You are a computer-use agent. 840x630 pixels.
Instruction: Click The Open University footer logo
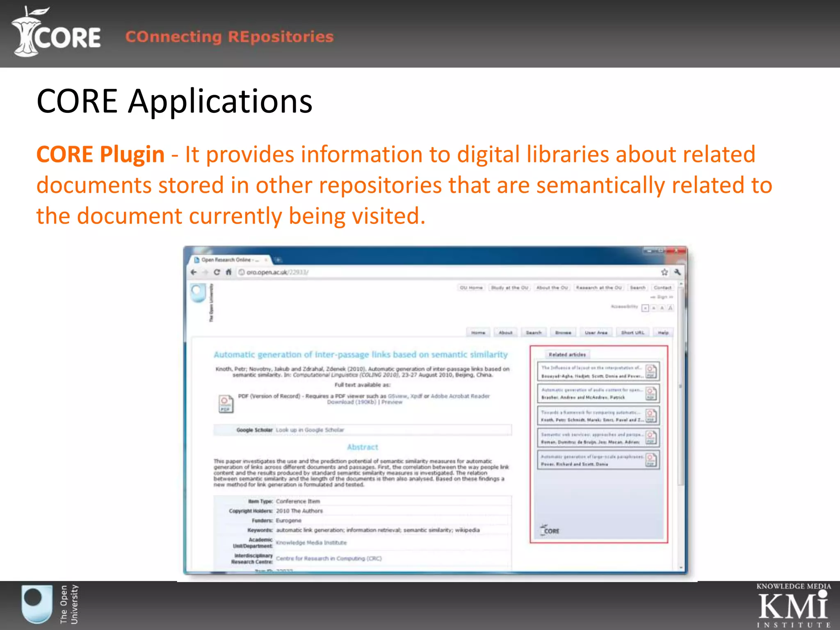[x=50, y=605]
